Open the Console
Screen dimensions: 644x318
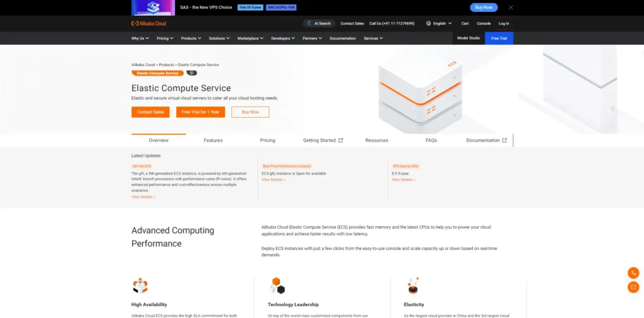pyautogui.click(x=484, y=23)
